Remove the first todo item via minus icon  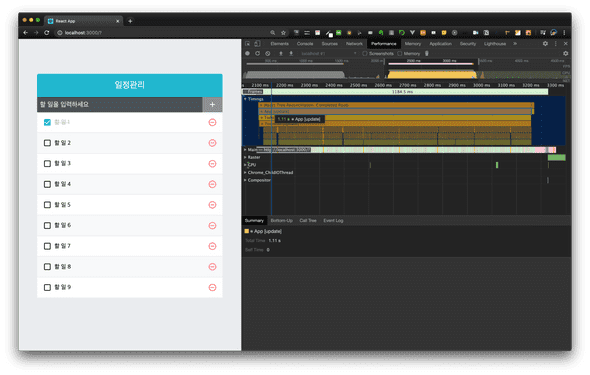click(x=212, y=122)
